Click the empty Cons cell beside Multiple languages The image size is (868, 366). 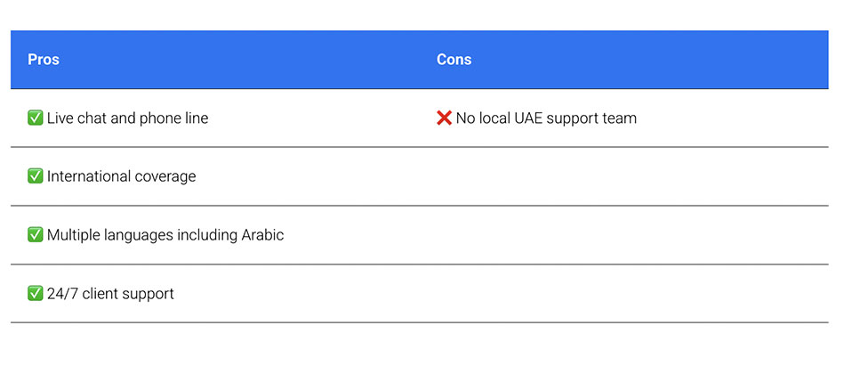click(x=623, y=235)
